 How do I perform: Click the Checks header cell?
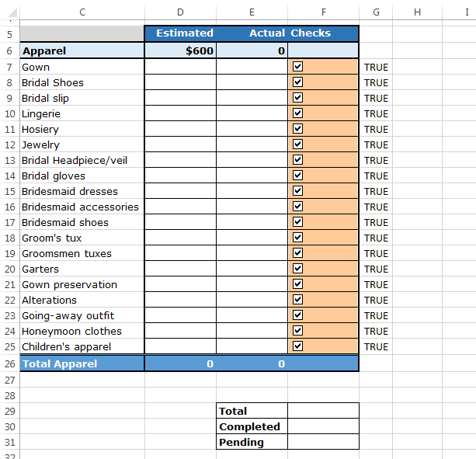(323, 33)
